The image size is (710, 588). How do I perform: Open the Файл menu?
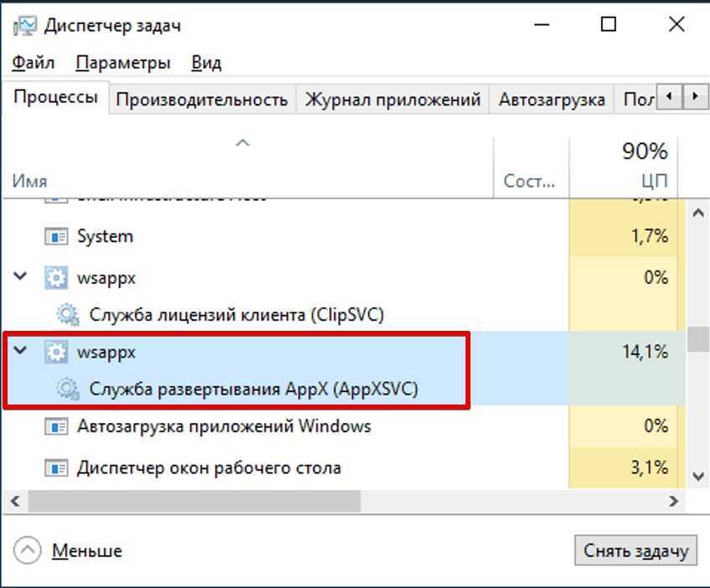pos(34,63)
